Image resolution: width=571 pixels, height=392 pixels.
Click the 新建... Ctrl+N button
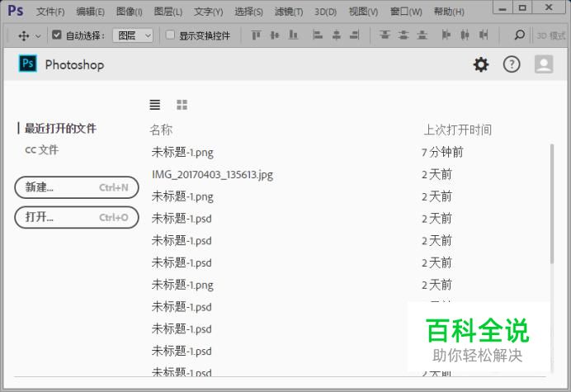pos(77,187)
